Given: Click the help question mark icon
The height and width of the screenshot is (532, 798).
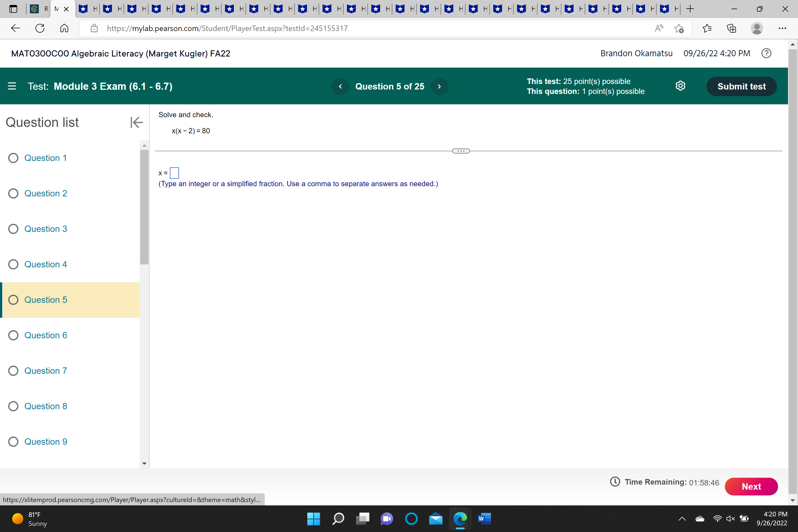Looking at the screenshot, I should point(766,53).
